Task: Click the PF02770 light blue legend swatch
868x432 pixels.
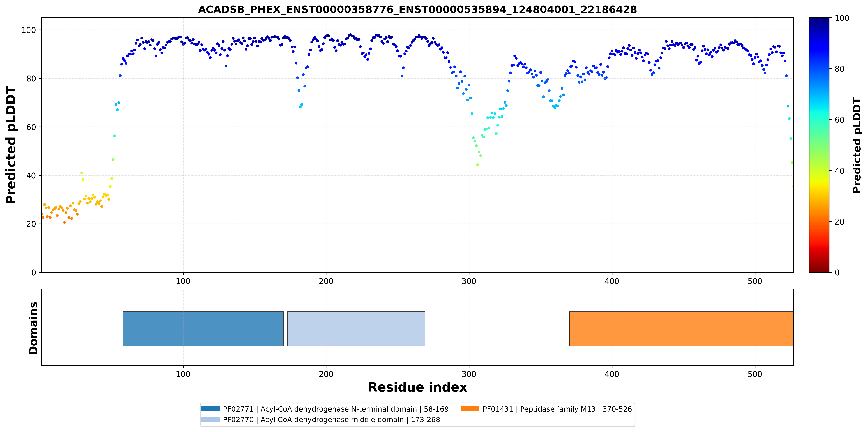Action: 210,419
